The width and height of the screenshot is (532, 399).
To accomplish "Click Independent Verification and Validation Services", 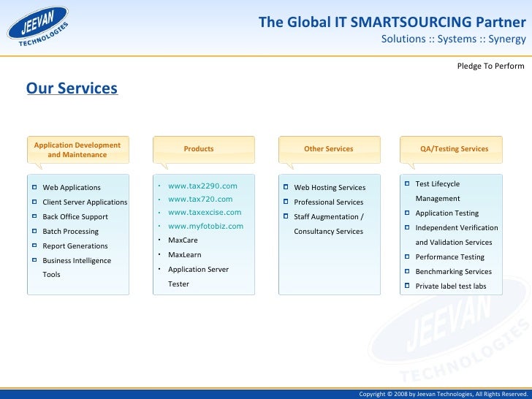I will pos(457,235).
